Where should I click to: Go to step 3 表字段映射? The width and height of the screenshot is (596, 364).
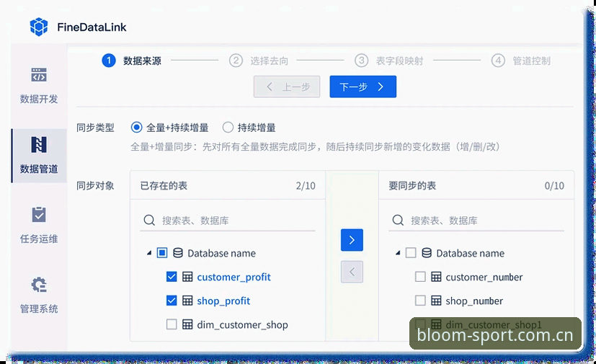pyautogui.click(x=389, y=61)
